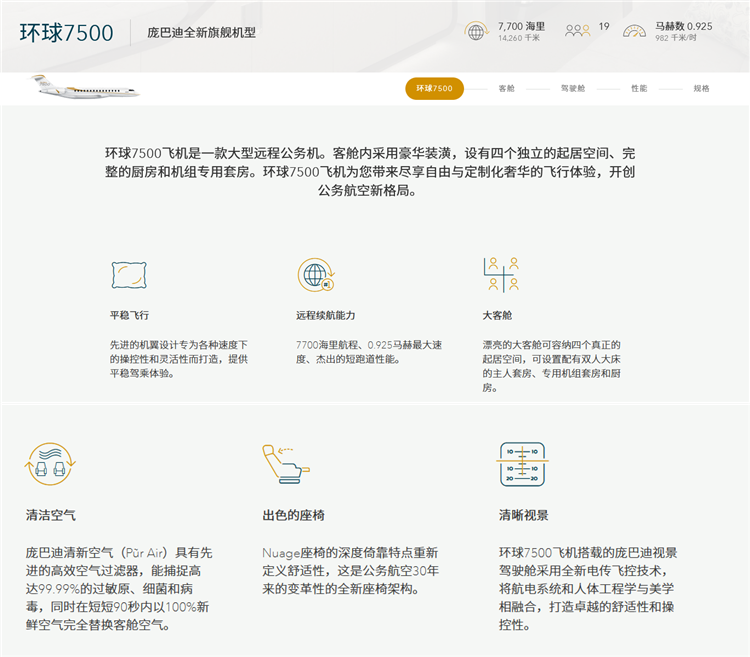
Task: Click the flight display icon above 清晰视景
Action: click(x=522, y=464)
